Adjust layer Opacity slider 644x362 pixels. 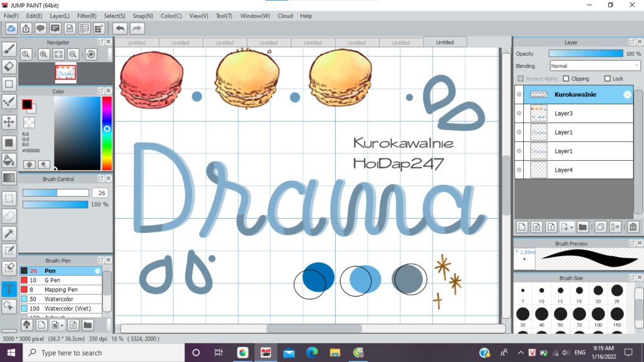(x=586, y=54)
